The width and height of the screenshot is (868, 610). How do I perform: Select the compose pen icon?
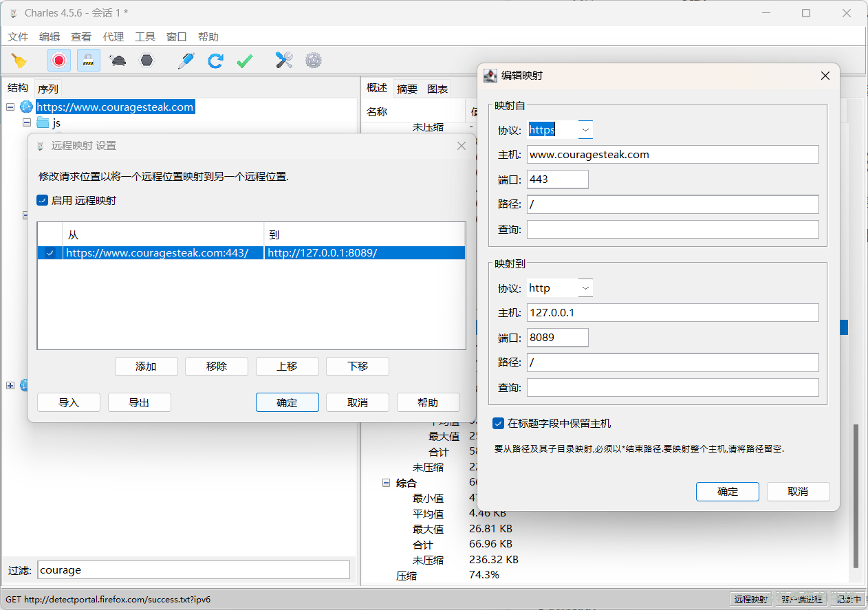coord(186,61)
